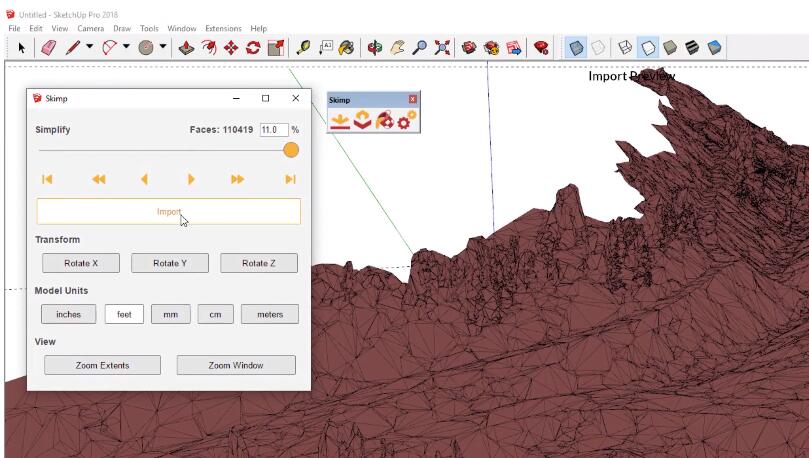Image resolution: width=809 pixels, height=458 pixels.
Task: Select the Line pencil tool
Action: (x=73, y=48)
